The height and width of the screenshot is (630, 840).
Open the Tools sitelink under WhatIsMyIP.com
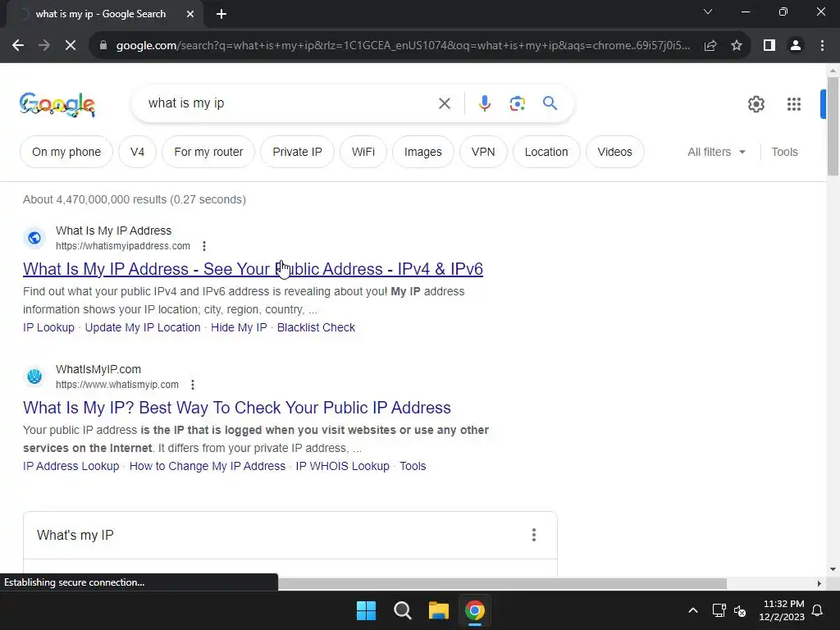point(413,466)
